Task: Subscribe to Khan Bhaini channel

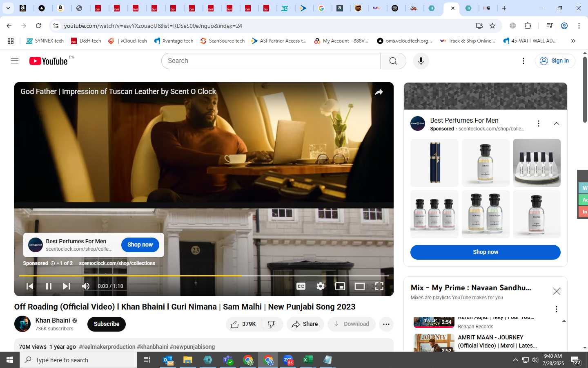Action: [107, 324]
